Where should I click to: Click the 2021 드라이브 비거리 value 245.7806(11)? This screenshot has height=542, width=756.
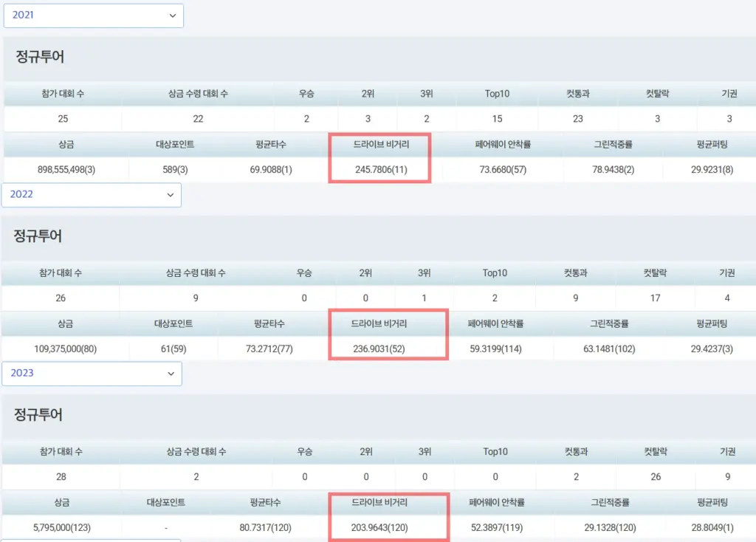coord(380,170)
